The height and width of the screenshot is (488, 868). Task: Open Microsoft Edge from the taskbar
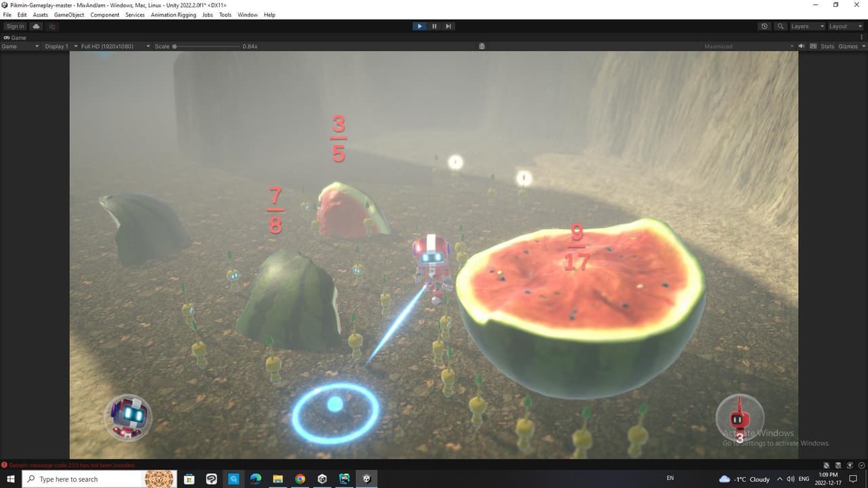(256, 479)
